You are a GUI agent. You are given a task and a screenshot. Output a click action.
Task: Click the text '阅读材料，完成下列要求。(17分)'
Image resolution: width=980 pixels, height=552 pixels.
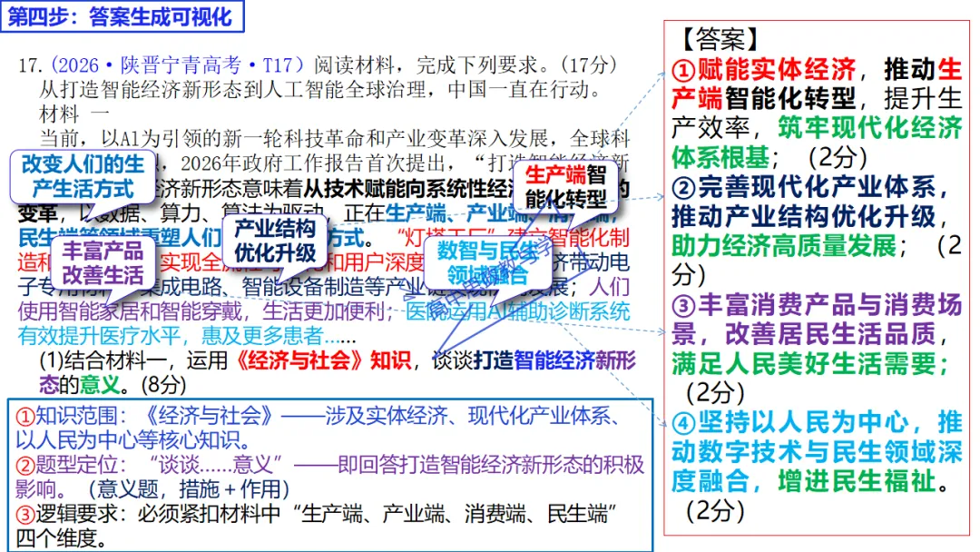click(x=467, y=64)
